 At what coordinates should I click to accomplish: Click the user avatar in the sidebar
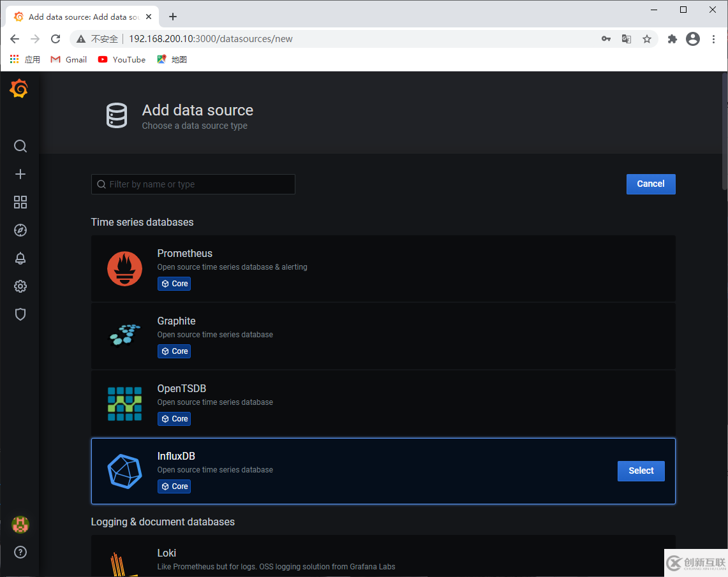tap(20, 525)
